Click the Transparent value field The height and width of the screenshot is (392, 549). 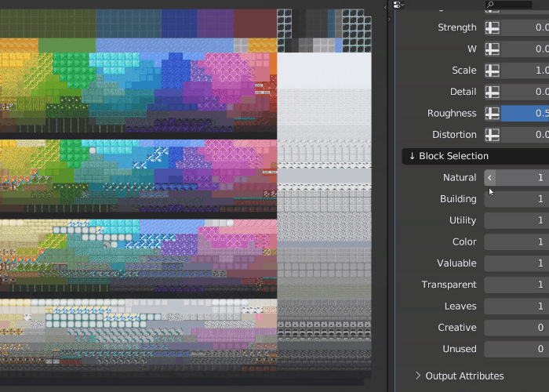coord(517,285)
